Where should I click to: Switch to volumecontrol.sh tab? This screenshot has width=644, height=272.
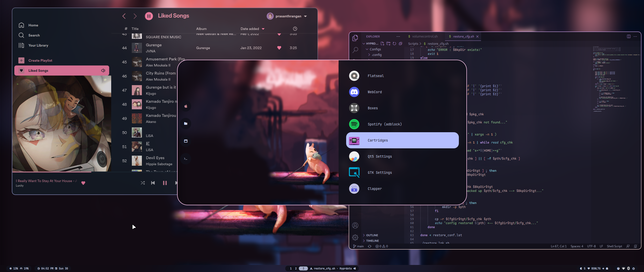tap(424, 37)
